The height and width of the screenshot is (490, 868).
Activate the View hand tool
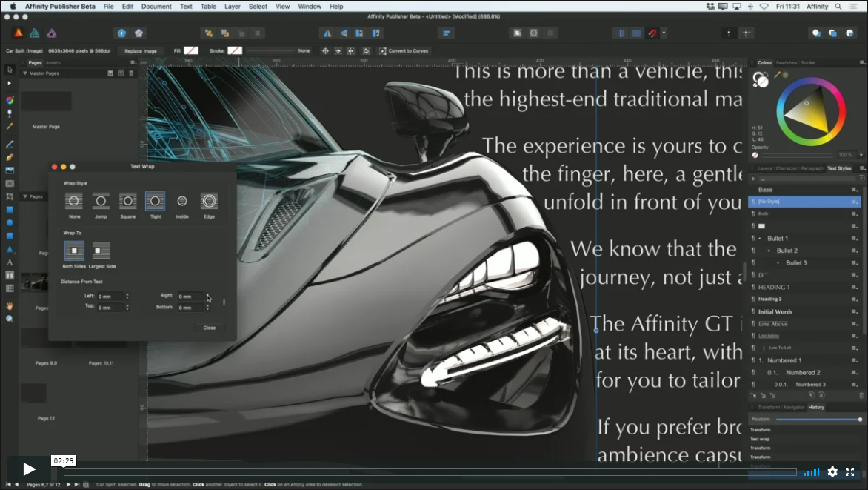pos(10,306)
